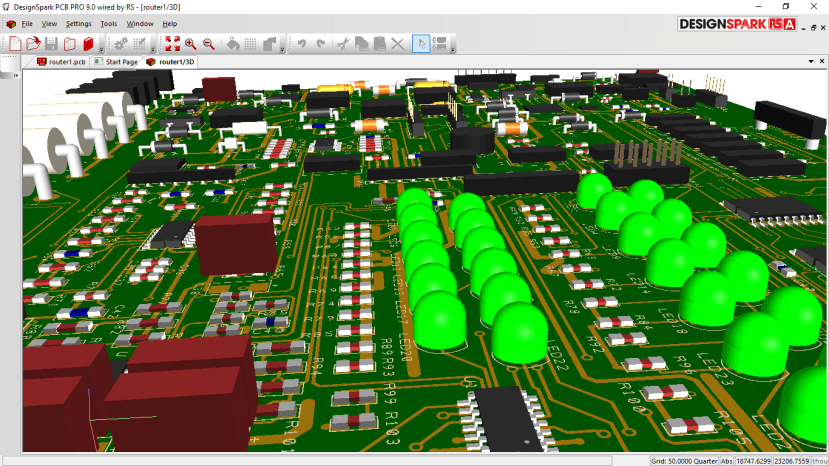Open a file with the Open folder icon
Image resolution: width=829 pixels, height=466 pixels.
coord(33,44)
